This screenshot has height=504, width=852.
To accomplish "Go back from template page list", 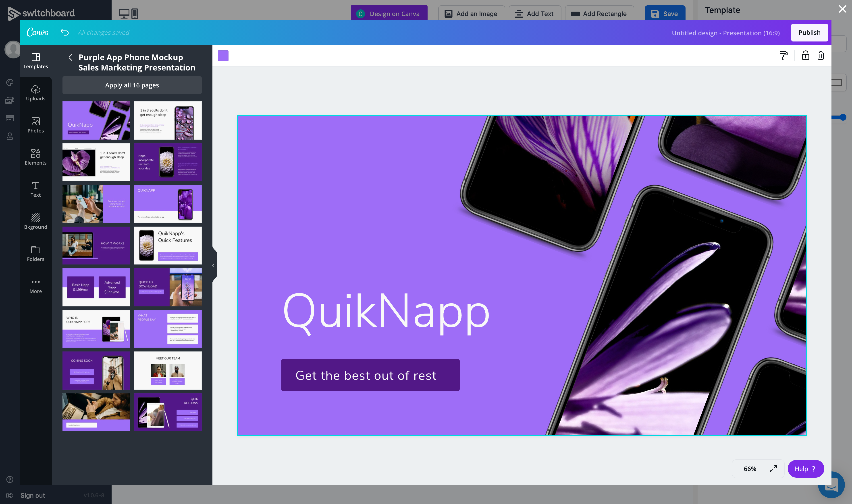I will 70,57.
